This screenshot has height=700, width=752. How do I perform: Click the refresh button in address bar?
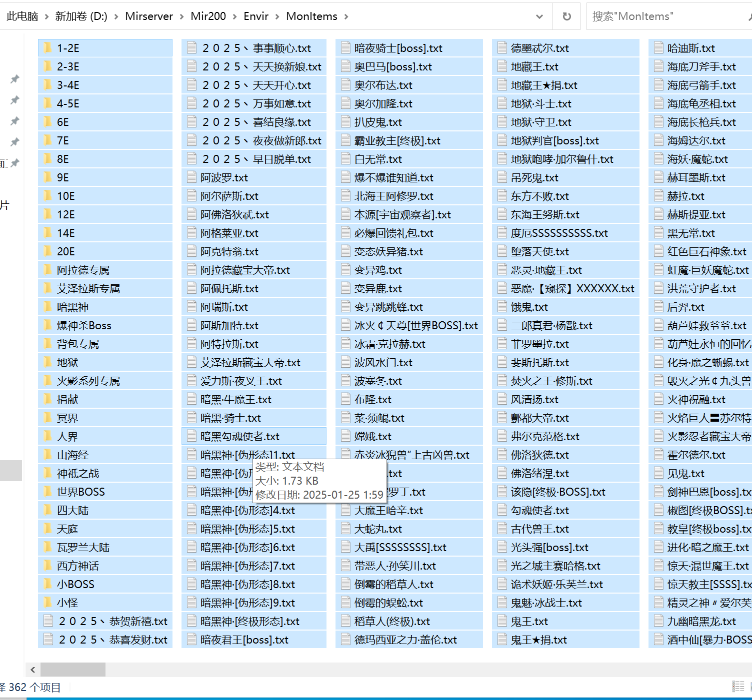click(566, 16)
